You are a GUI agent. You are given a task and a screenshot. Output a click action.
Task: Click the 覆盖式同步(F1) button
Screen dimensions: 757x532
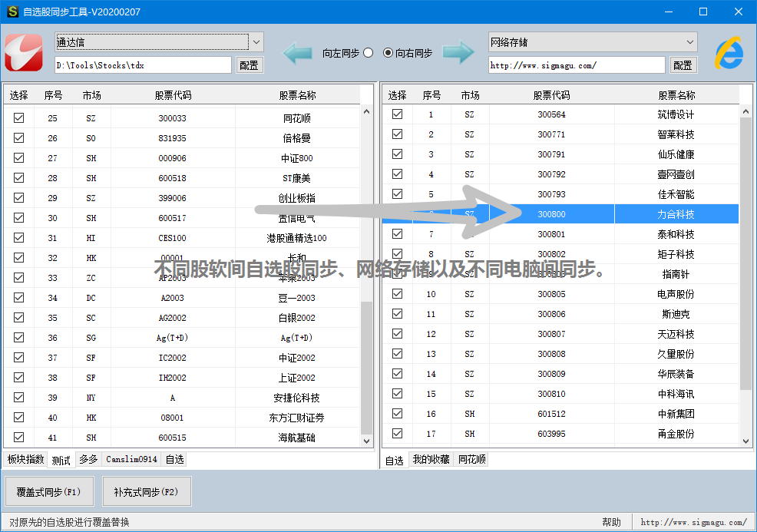point(48,492)
